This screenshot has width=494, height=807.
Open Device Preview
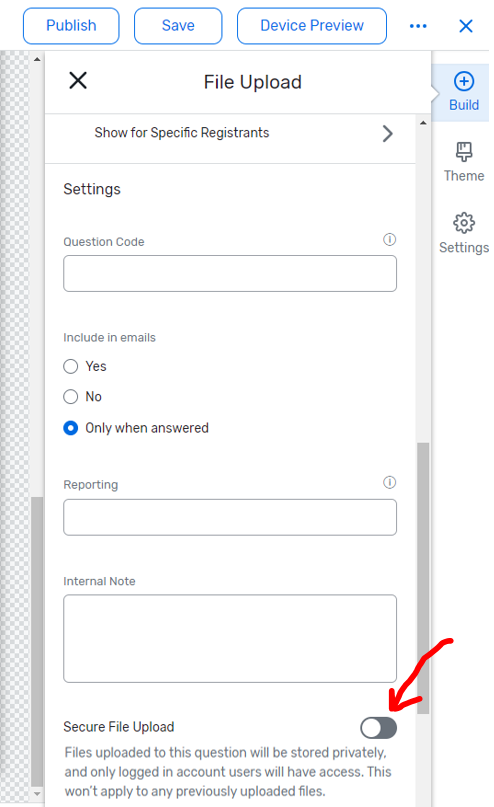pos(312,26)
